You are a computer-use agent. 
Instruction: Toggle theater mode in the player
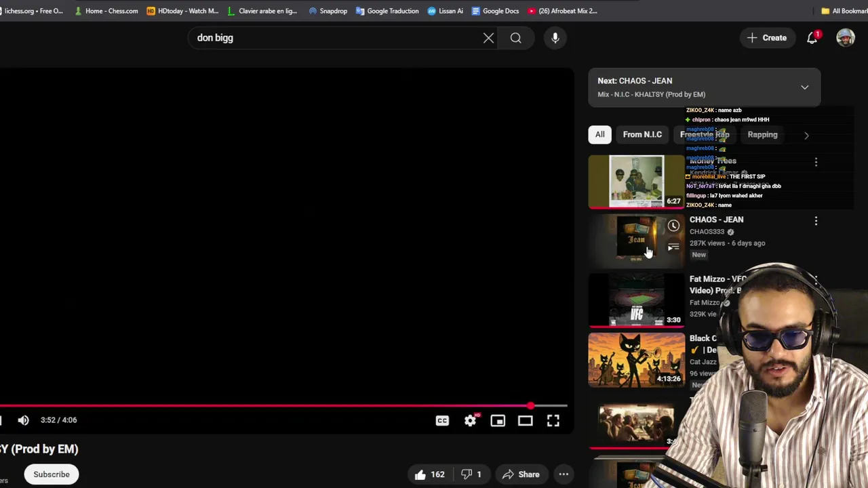point(526,421)
